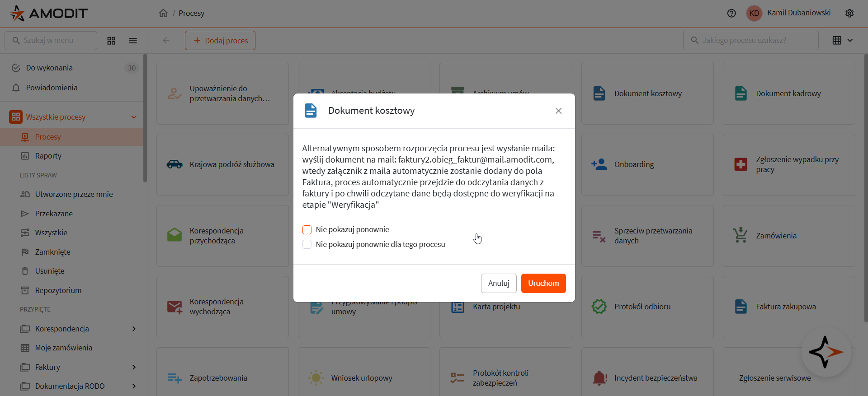Check "Nie pokazuj ponownie dla tego procesu"
The width and height of the screenshot is (868, 396).
307,245
